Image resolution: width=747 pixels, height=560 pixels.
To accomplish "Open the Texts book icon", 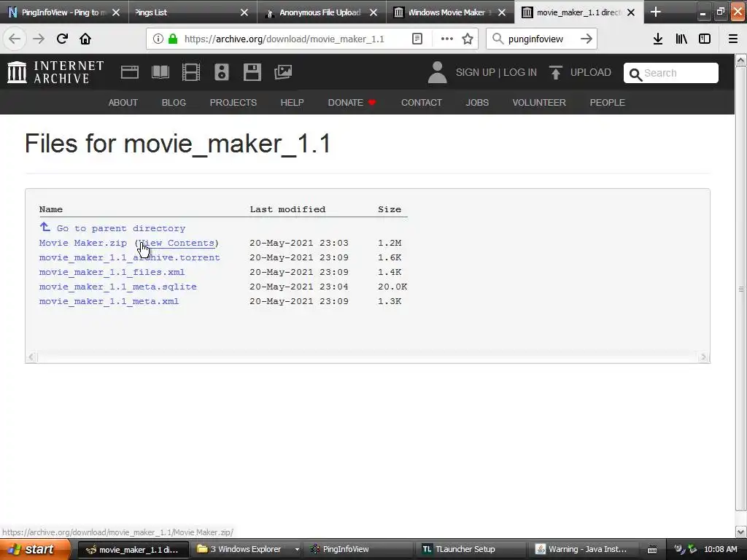I will (160, 72).
